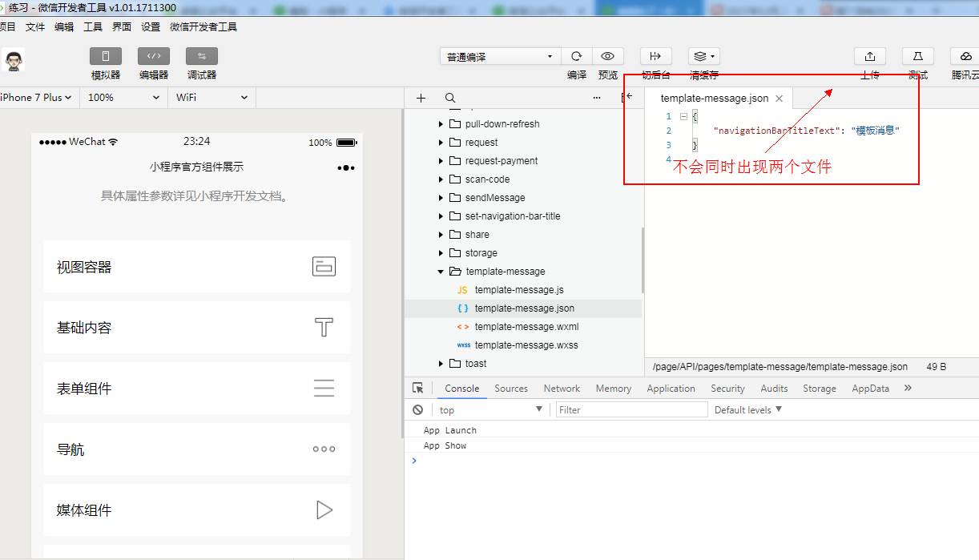
Task: Toggle the Simulator panel button
Action: tap(106, 56)
